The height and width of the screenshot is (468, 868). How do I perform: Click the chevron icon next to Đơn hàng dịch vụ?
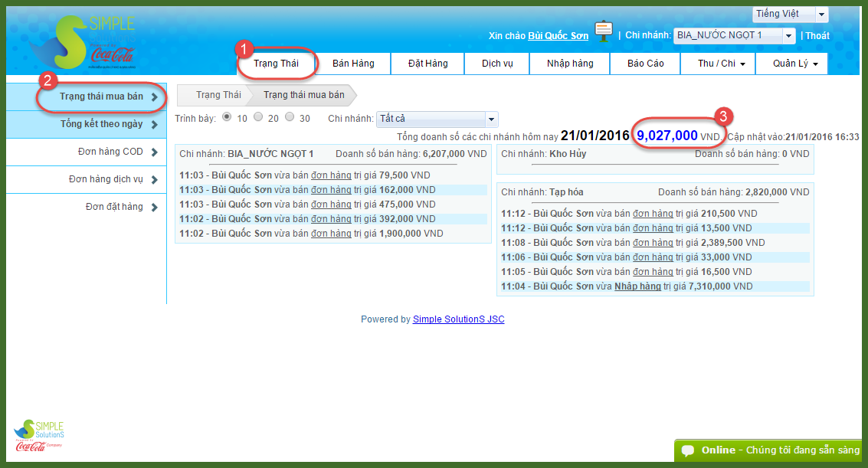pyautogui.click(x=154, y=180)
